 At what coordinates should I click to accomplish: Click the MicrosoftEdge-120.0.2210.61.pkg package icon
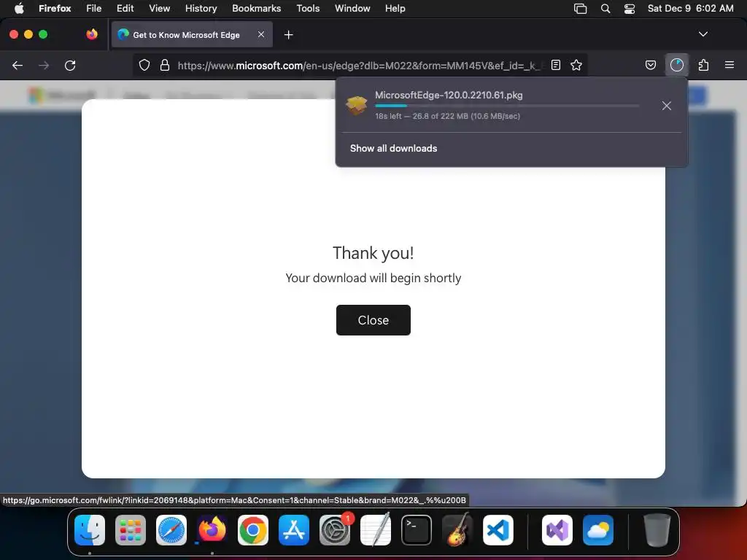pyautogui.click(x=356, y=105)
